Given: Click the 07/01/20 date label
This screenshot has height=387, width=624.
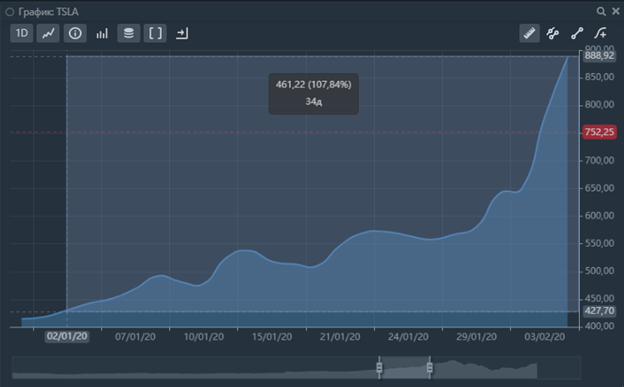Looking at the screenshot, I should [x=135, y=337].
